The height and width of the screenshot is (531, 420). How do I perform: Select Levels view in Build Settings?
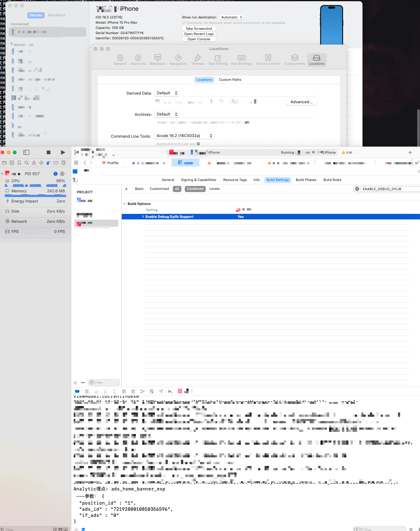[214, 189]
